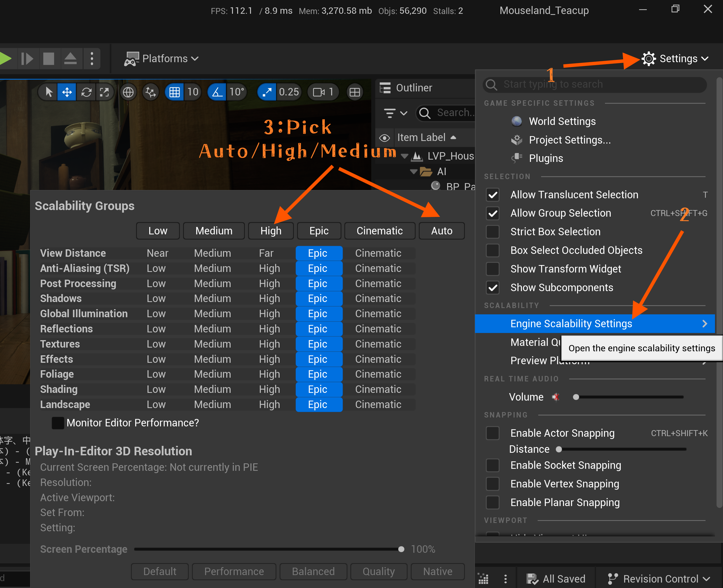
Task: Collapse the AI folder in Outliner
Action: pos(413,172)
